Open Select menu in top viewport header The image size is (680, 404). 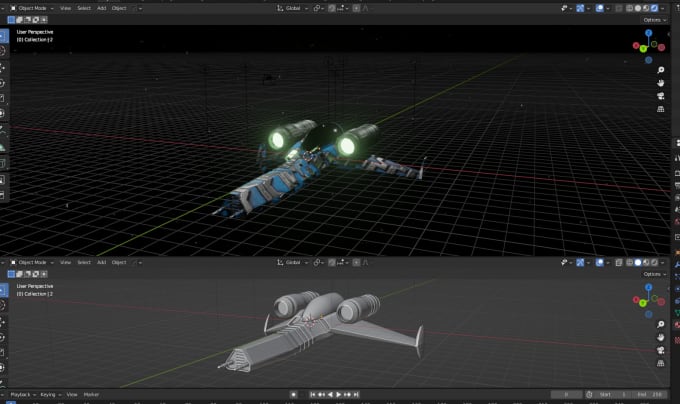(x=84, y=8)
